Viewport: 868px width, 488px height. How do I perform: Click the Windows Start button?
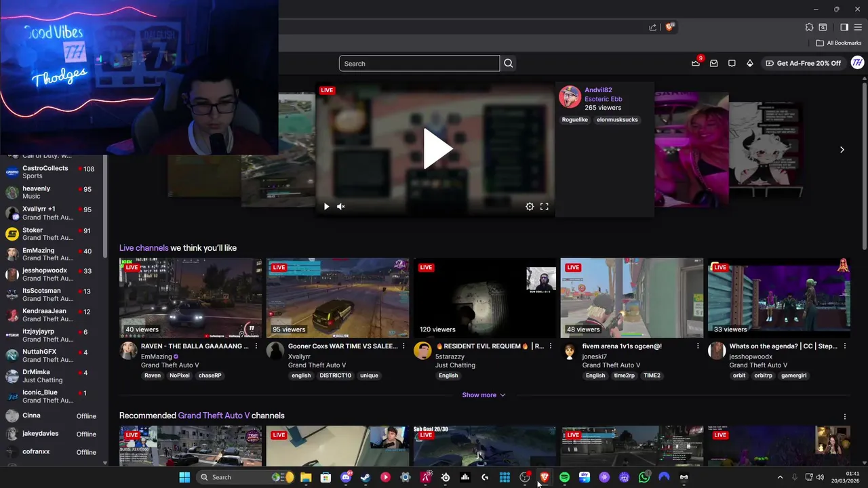184,477
